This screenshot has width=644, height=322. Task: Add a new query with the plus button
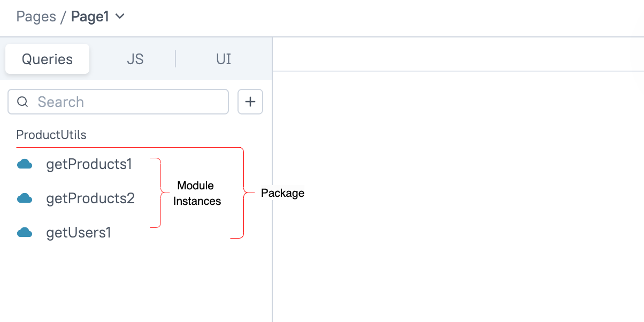[x=250, y=102]
